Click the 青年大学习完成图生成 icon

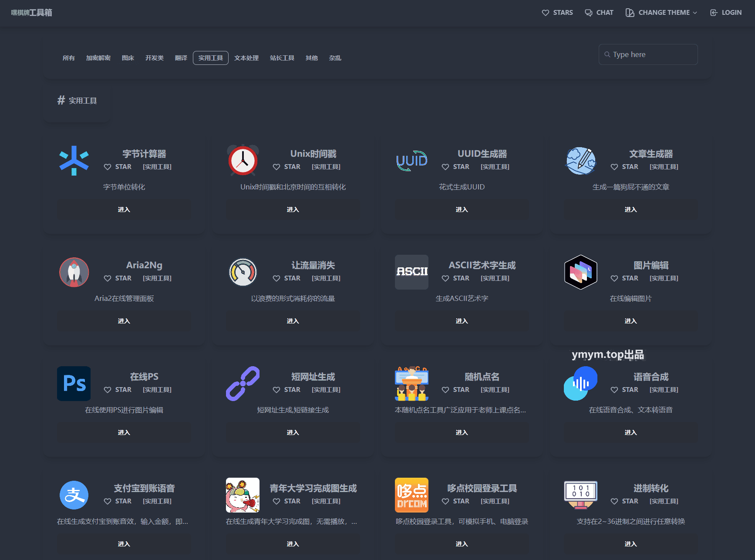click(x=243, y=495)
